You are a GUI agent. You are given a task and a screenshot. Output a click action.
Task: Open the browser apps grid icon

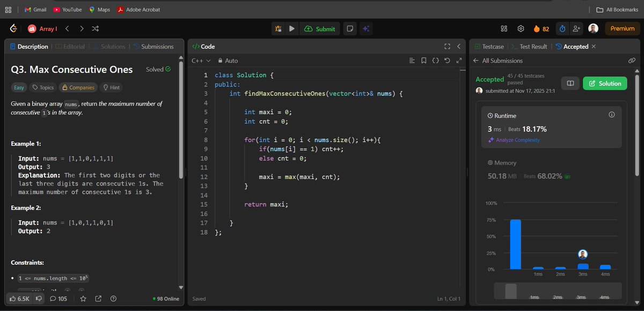coord(9,10)
